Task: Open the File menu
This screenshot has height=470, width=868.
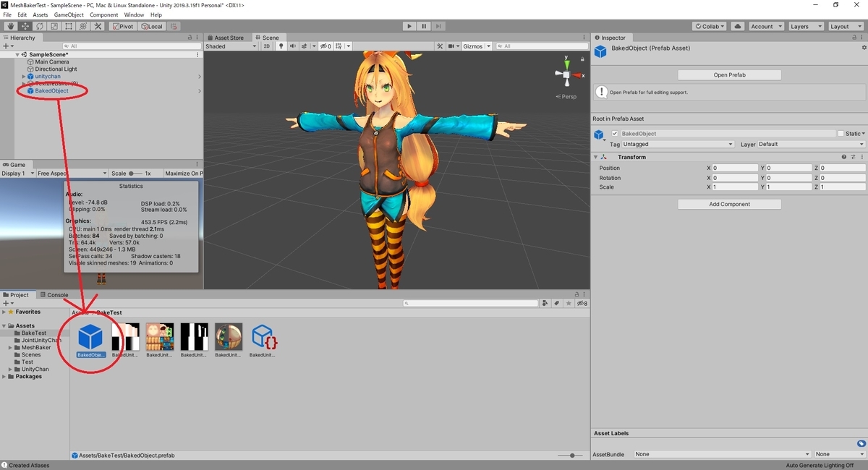Action: pyautogui.click(x=7, y=14)
